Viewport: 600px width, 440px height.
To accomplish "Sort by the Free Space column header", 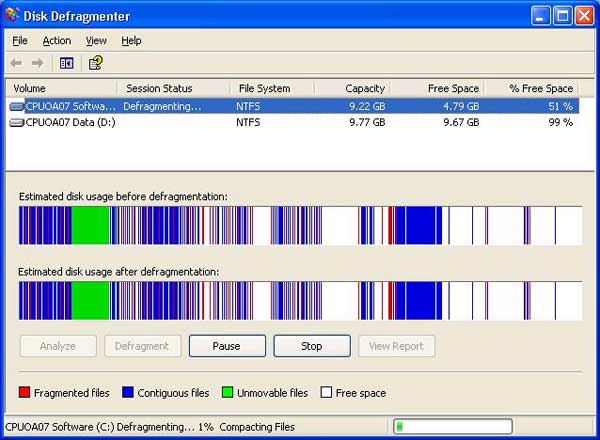I will click(437, 88).
